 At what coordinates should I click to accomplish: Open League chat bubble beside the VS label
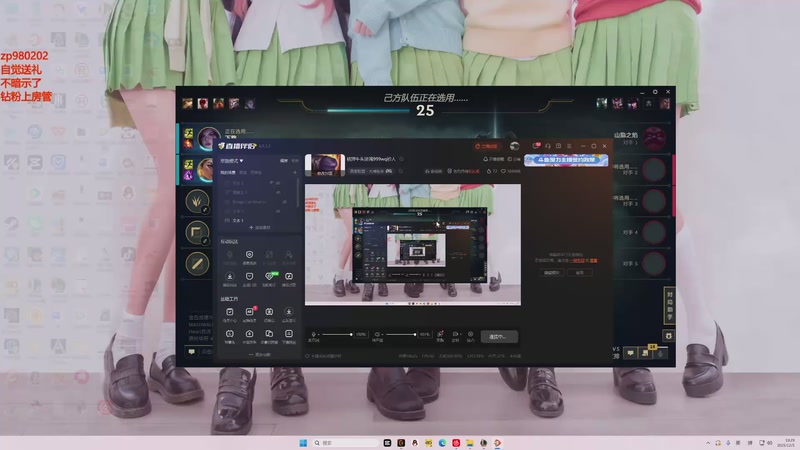[631, 353]
